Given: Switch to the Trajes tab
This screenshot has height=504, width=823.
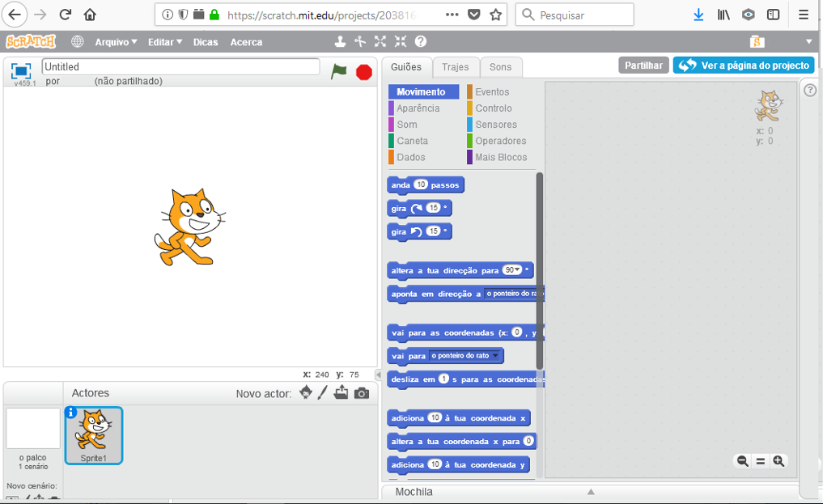Looking at the screenshot, I should (x=456, y=67).
